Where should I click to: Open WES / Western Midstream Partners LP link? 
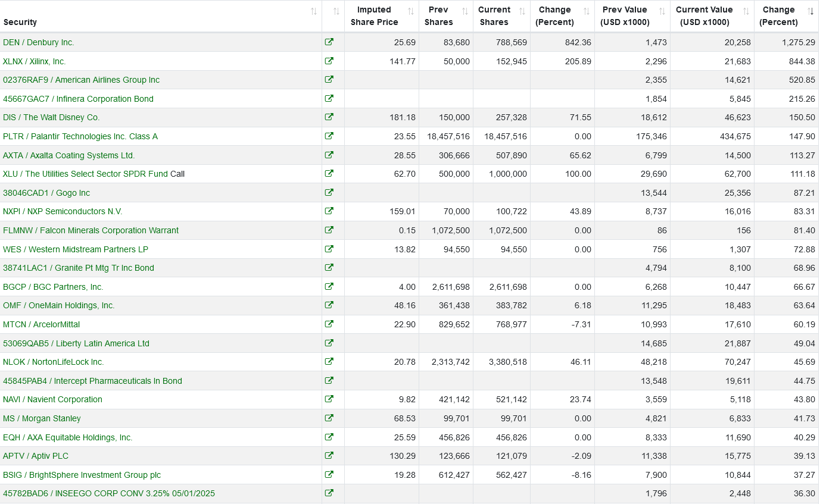coord(76,249)
